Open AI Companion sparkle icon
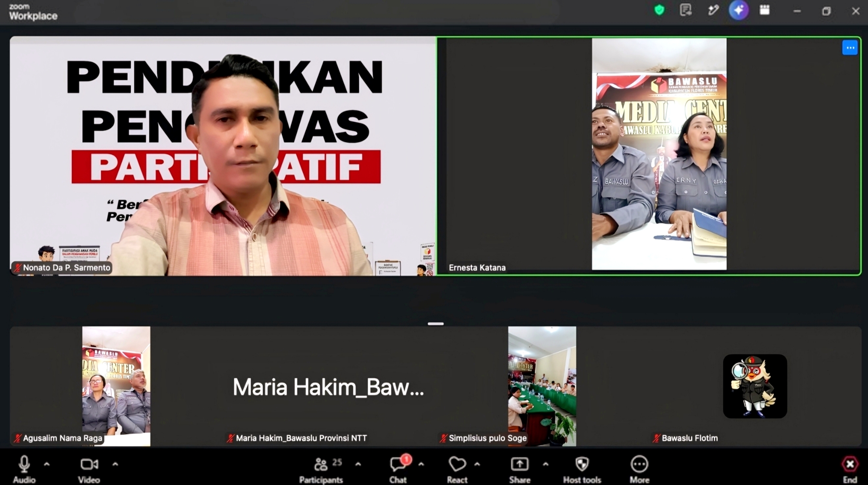The height and width of the screenshot is (485, 868). tap(739, 10)
